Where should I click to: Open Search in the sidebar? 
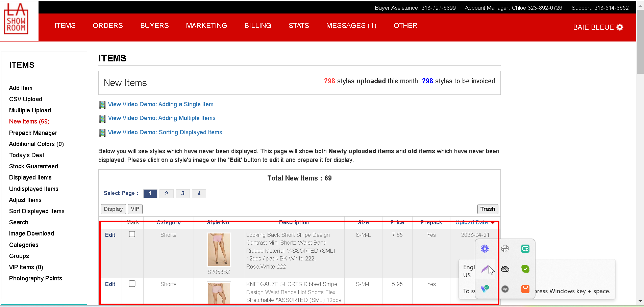click(x=19, y=222)
